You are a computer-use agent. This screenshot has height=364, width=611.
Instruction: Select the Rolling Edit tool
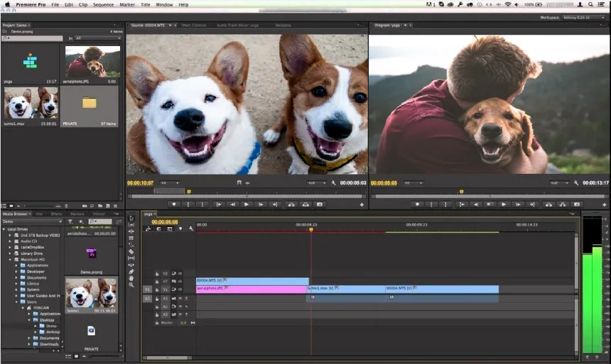coord(131,238)
